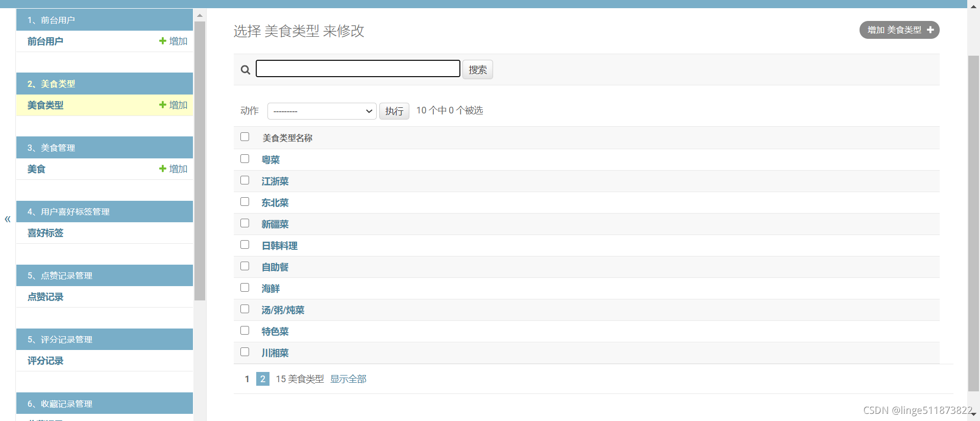The width and height of the screenshot is (980, 421).
Task: Tick the select-all checkbox in header
Action: pos(245,137)
